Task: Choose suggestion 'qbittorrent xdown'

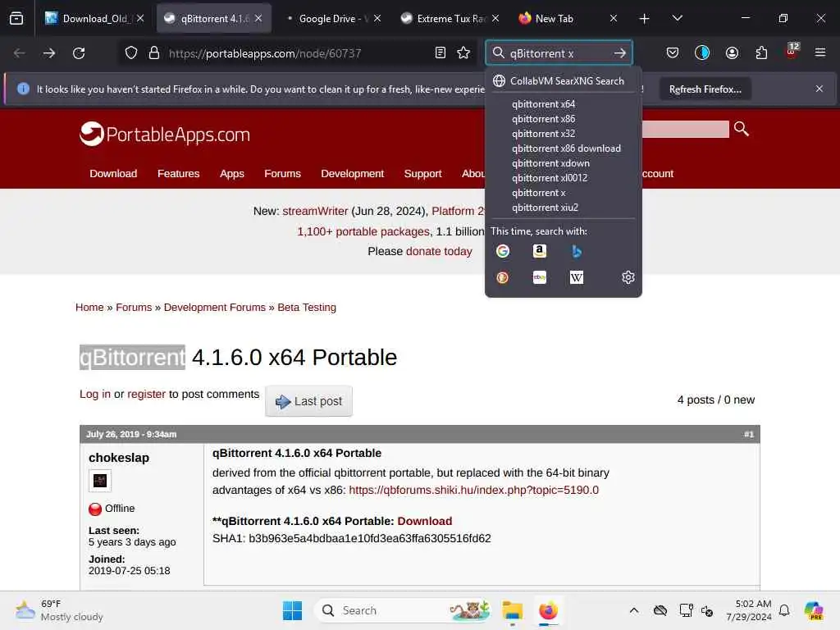Action: click(x=563, y=163)
